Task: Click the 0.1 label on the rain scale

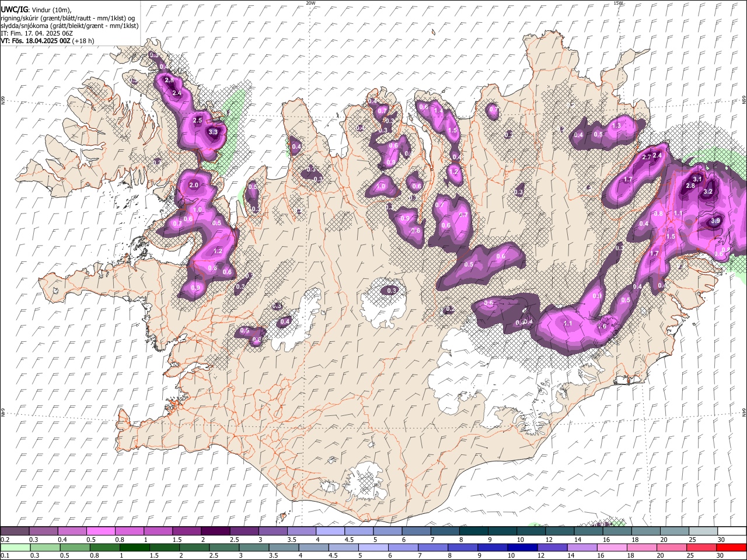Action: [5, 556]
